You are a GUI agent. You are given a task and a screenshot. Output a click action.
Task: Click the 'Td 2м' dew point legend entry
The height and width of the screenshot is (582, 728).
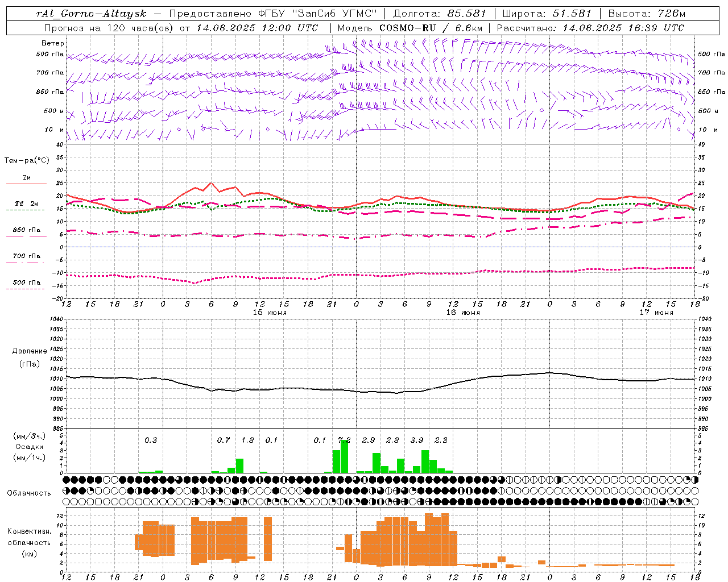pyautogui.click(x=27, y=203)
